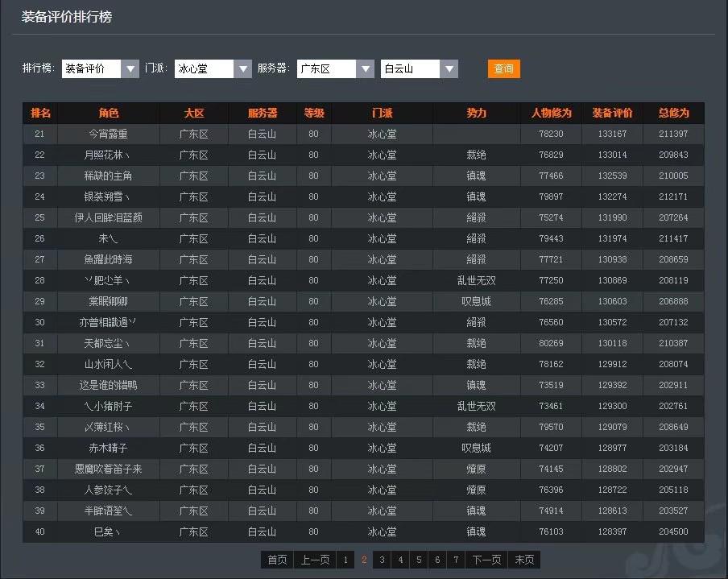Select character 赤木晴子 in rank 36

click(108, 449)
